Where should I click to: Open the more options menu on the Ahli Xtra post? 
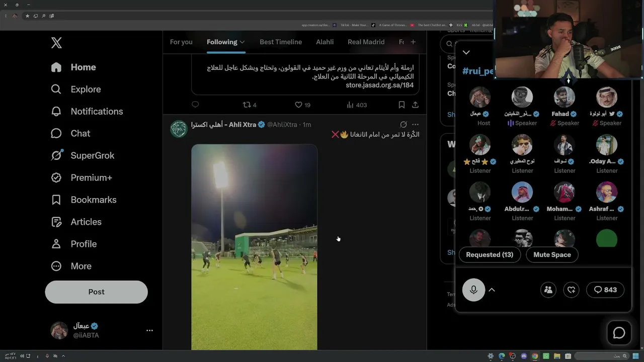pos(415,124)
